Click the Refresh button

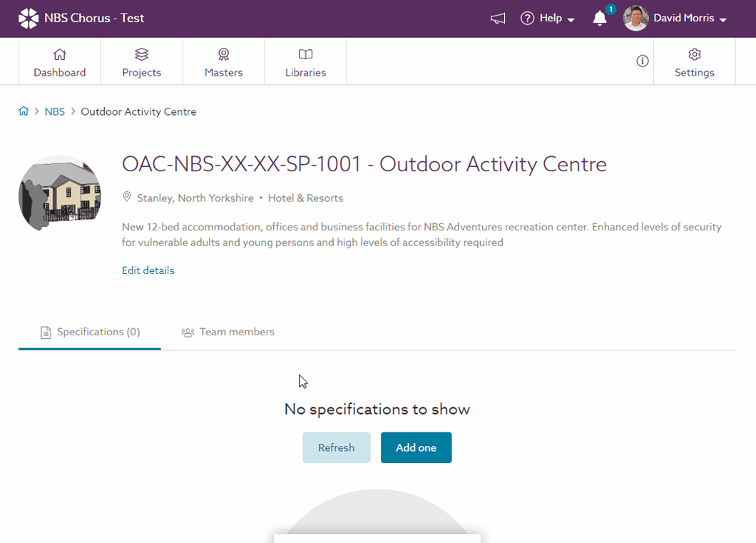tap(337, 447)
